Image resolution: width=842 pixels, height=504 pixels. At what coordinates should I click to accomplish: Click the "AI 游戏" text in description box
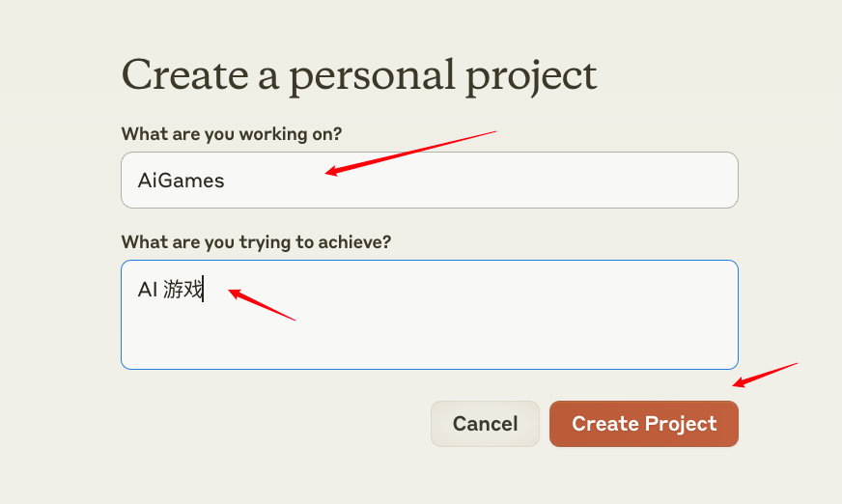point(170,289)
